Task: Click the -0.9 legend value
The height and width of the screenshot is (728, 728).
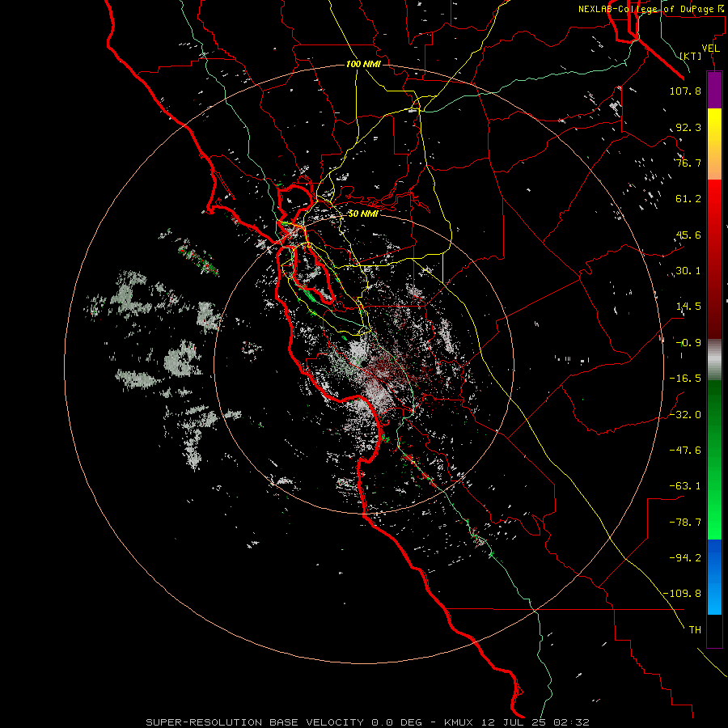Action: click(688, 343)
